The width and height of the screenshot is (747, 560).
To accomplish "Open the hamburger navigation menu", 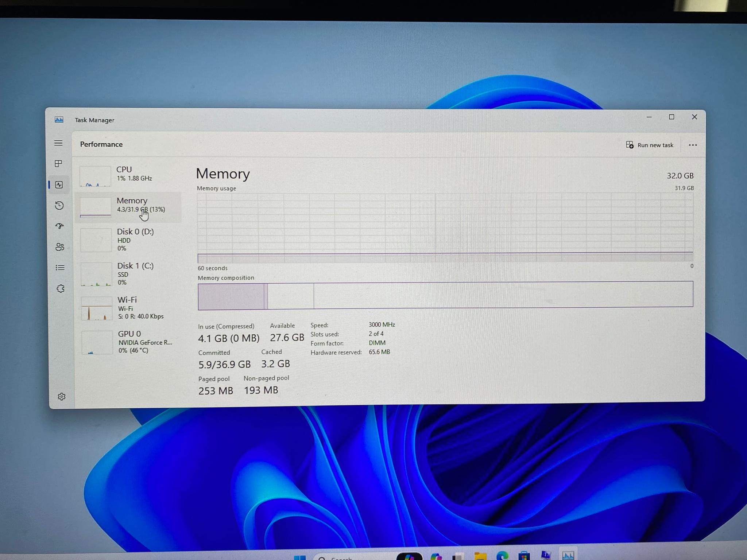I will click(x=58, y=143).
